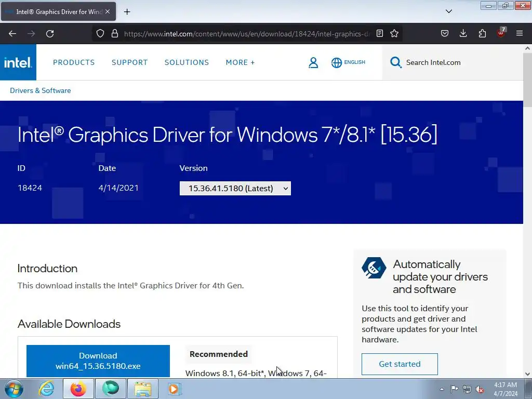Click the address bar URL
The height and width of the screenshot is (399, 532).
pyautogui.click(x=247, y=34)
